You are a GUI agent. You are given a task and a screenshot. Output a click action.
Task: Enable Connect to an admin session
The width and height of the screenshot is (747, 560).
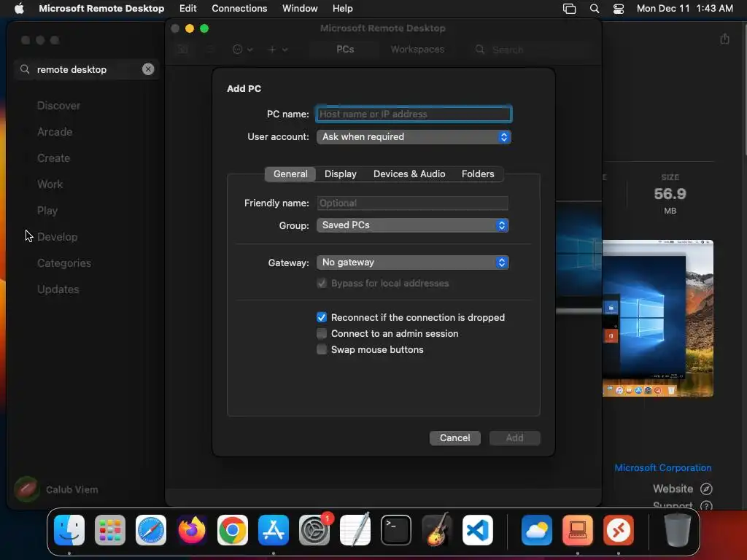pyautogui.click(x=322, y=333)
